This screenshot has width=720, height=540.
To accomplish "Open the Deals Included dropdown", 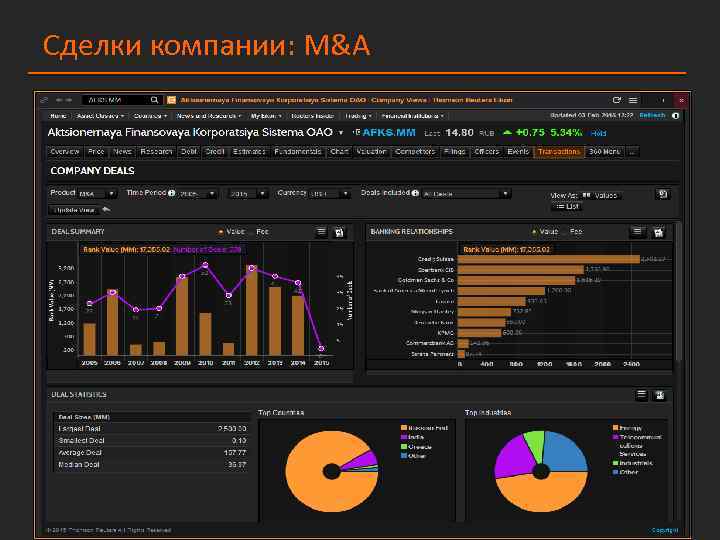I will click(x=466, y=194).
